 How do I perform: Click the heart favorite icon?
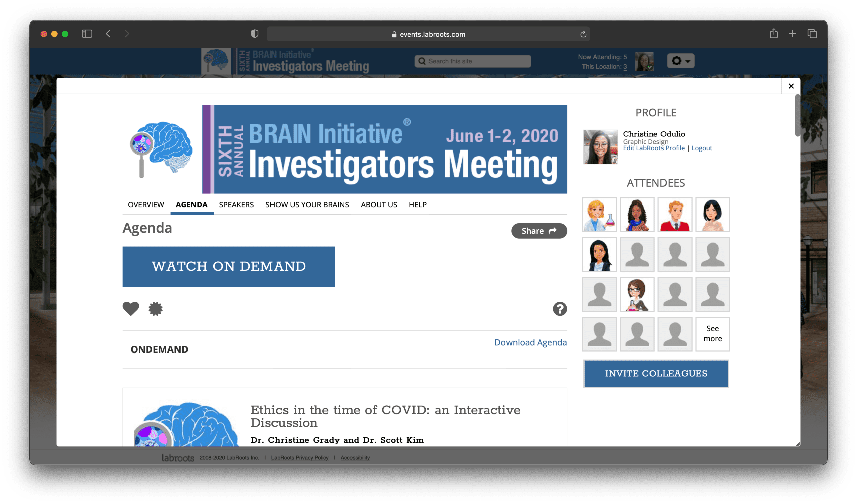(x=131, y=309)
